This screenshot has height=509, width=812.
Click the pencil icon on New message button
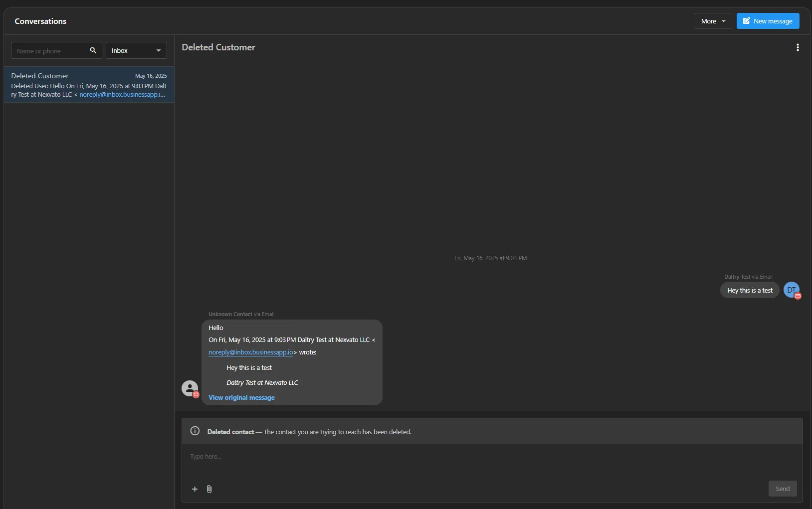pos(747,21)
